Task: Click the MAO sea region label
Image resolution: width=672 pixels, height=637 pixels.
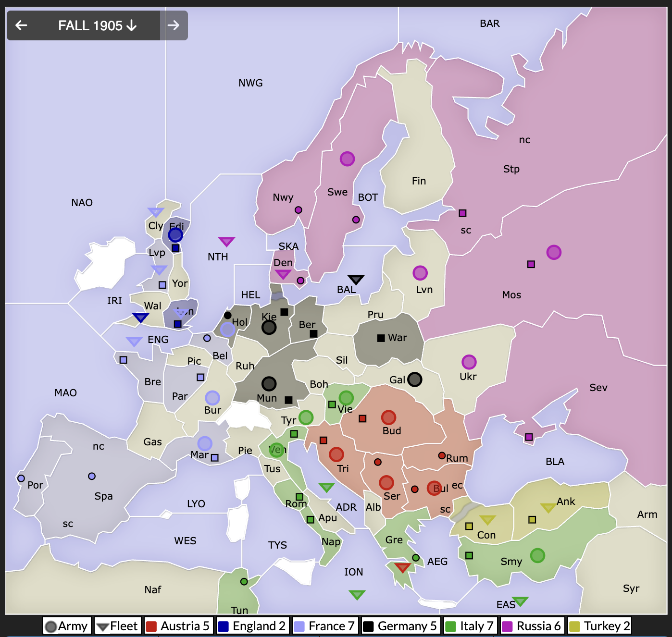Action: click(x=65, y=393)
